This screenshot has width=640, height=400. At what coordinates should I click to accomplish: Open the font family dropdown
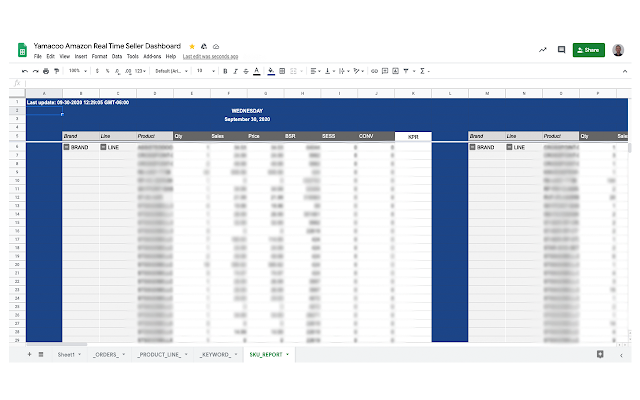pos(171,71)
